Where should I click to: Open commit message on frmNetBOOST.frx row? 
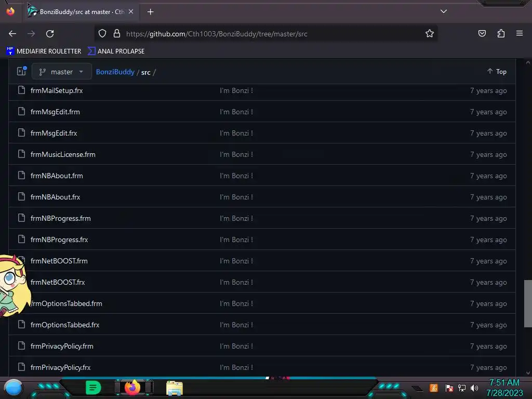[236, 282]
